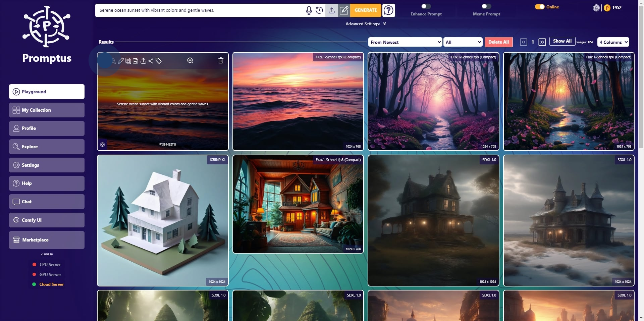Click the credits value 1952

(617, 8)
